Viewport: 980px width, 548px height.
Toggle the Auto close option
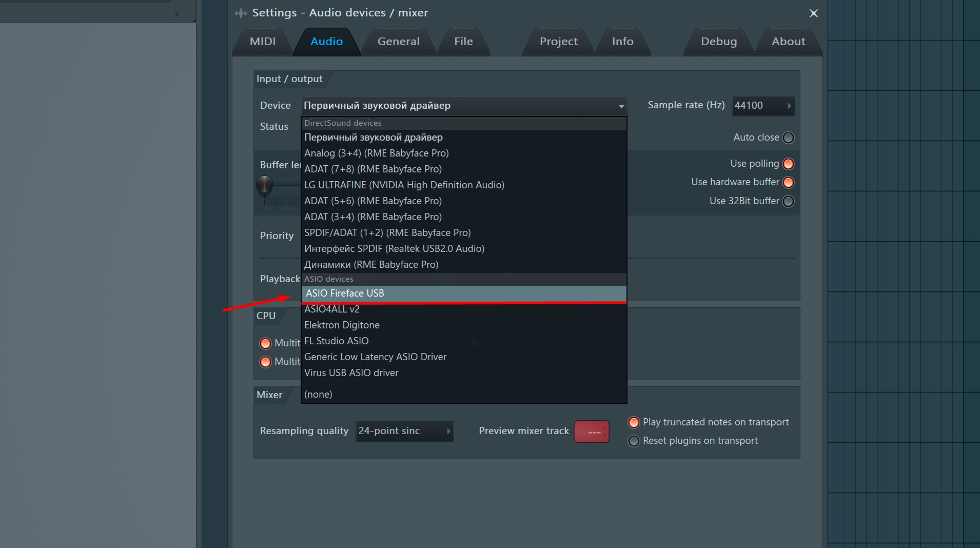(x=789, y=138)
